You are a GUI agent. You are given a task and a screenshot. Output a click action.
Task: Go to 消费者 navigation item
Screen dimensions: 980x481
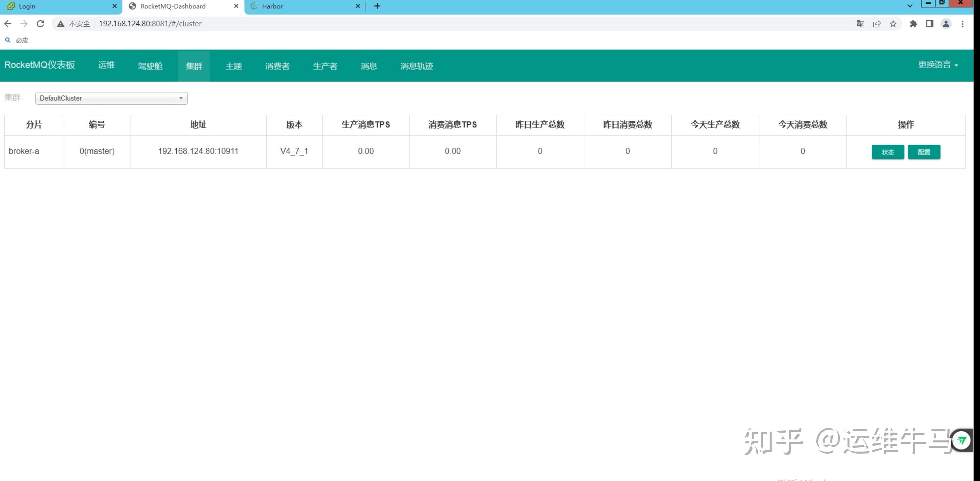point(277,66)
